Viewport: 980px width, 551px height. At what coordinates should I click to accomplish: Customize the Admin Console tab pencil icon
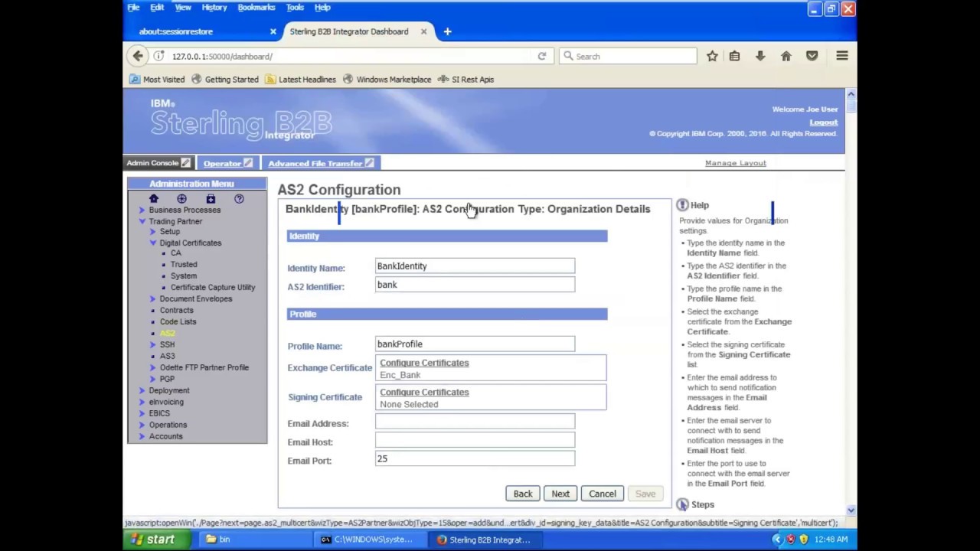click(x=185, y=163)
